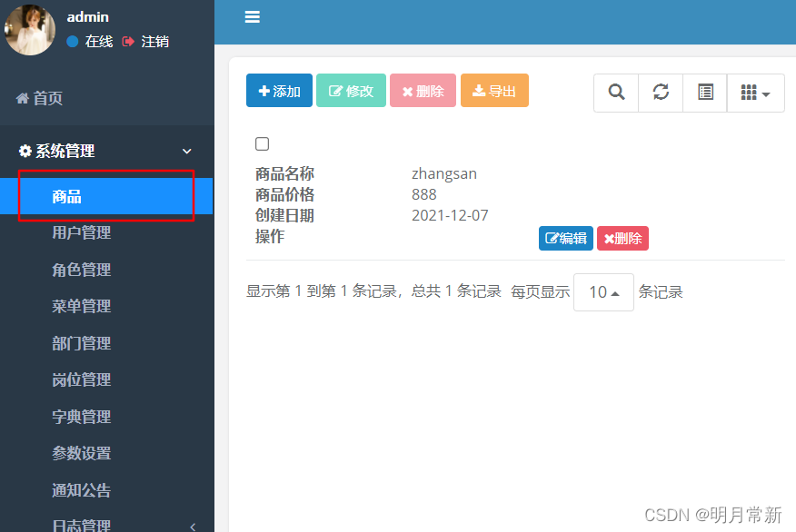Go to 菜单管理 page
The width and height of the screenshot is (796, 532).
[x=81, y=306]
